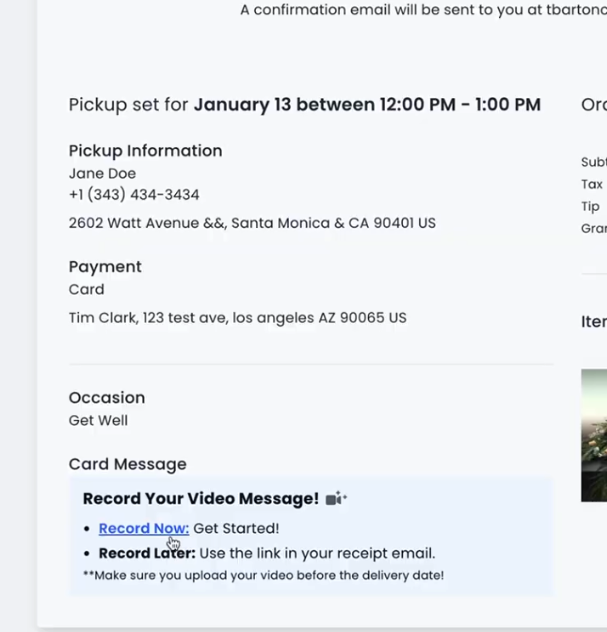Screen dimensions: 607x632
Task: Click the Tip label in order summary
Action: (x=590, y=206)
